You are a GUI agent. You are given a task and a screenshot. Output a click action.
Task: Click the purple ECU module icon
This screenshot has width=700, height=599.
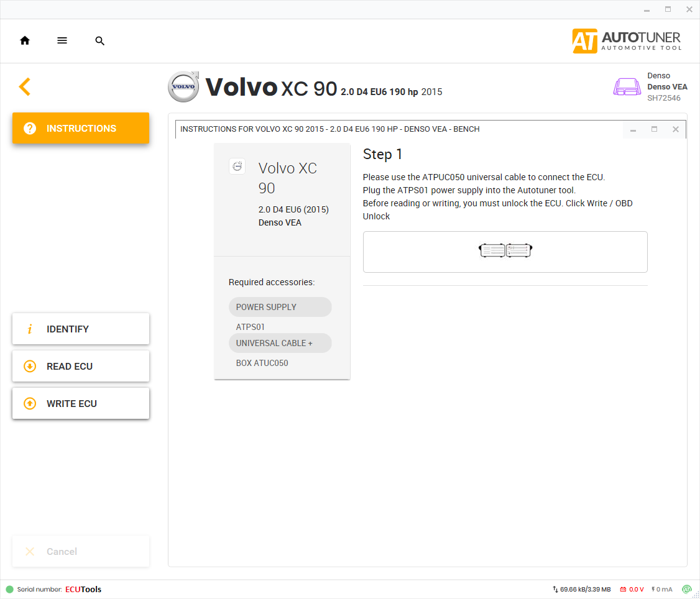coord(627,86)
